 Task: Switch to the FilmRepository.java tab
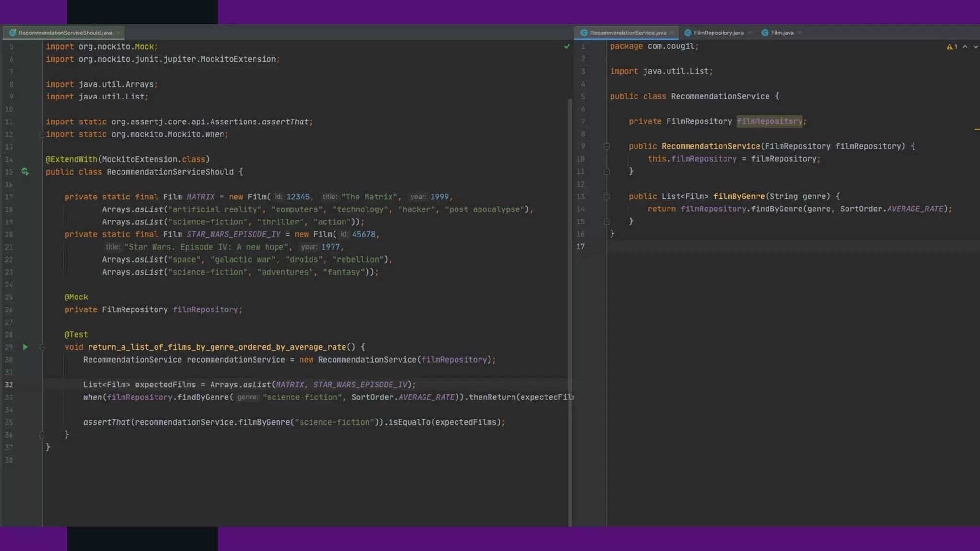coord(718,33)
